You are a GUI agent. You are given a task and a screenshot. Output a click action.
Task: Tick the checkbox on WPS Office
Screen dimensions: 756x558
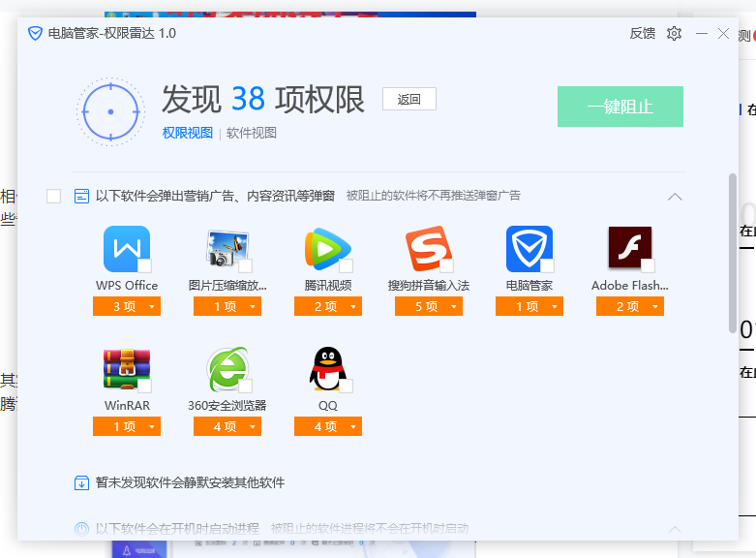click(x=144, y=265)
